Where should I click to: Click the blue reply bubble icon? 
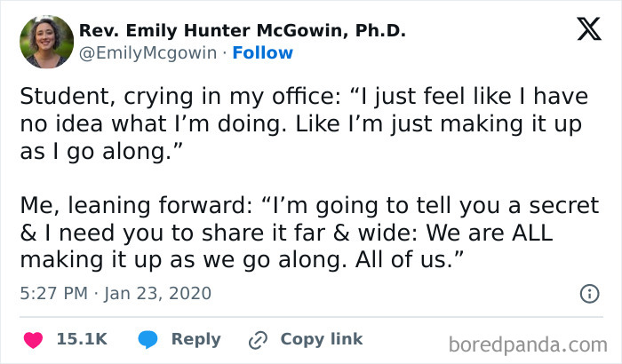click(x=148, y=339)
